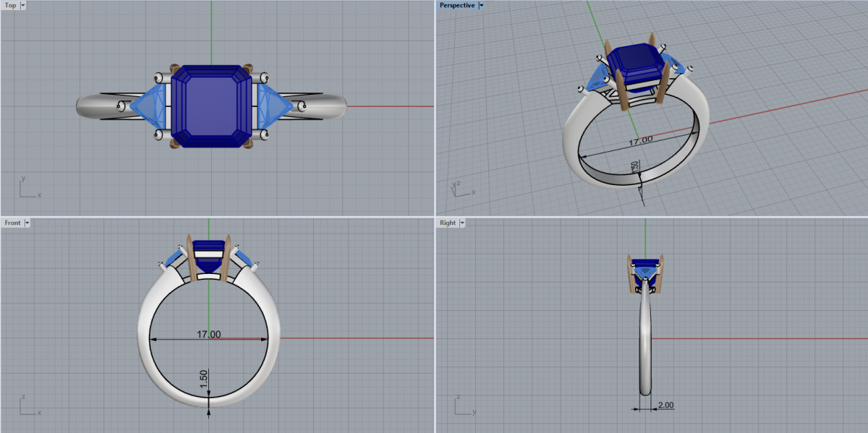
Task: Select the 17.00 dimension in Front view
Action: click(209, 334)
